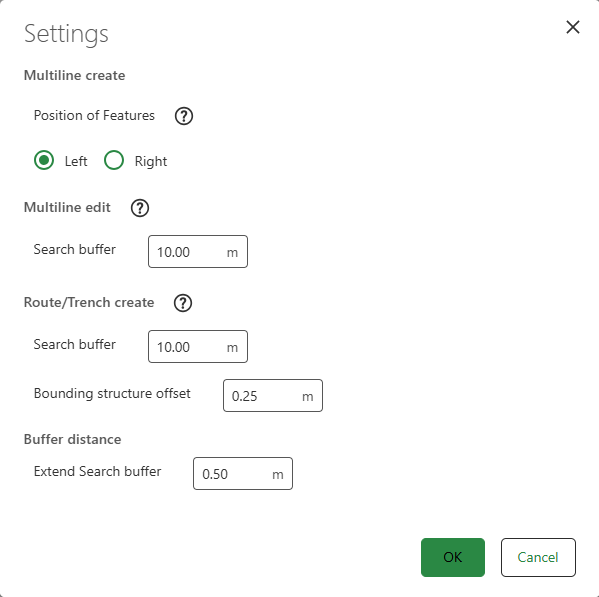Click the Bounding structure offset label
The image size is (599, 597).
112,393
